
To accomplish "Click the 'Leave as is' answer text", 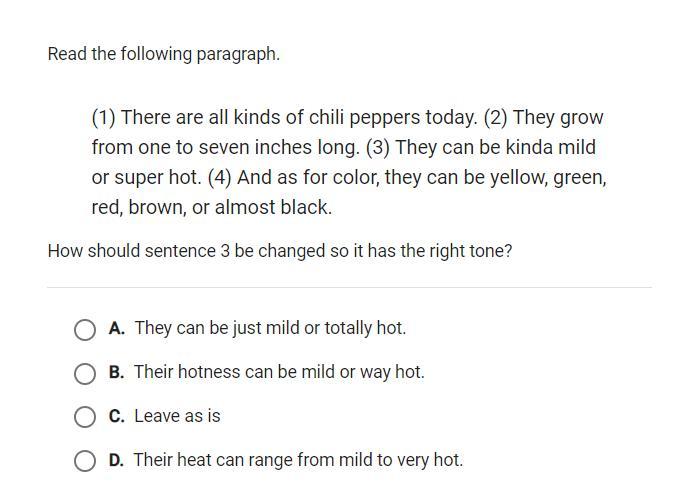I will click(x=177, y=416).
